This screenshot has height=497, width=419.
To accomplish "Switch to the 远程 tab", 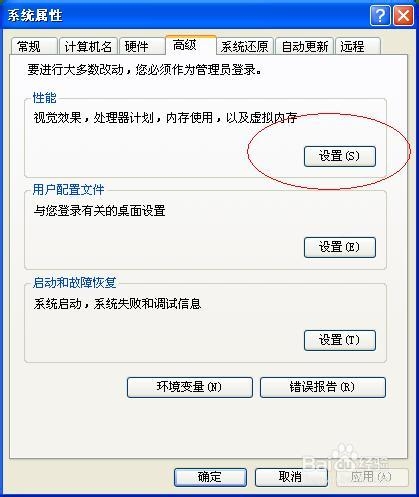I will coord(358,46).
